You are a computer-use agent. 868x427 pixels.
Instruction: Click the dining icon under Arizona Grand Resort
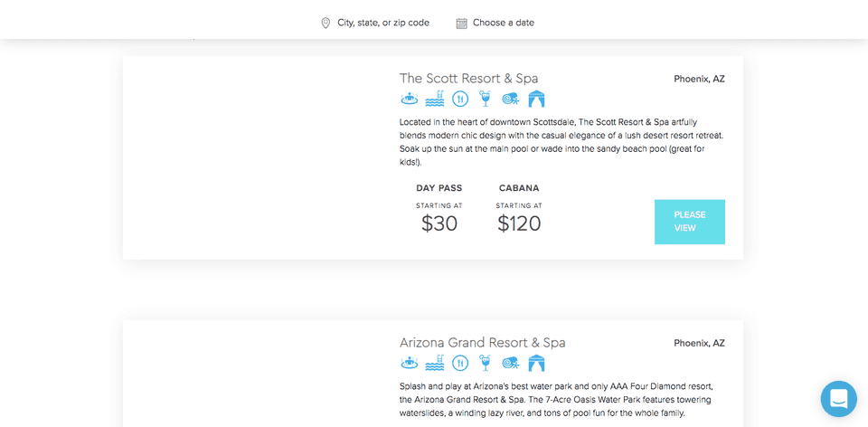[x=460, y=363]
